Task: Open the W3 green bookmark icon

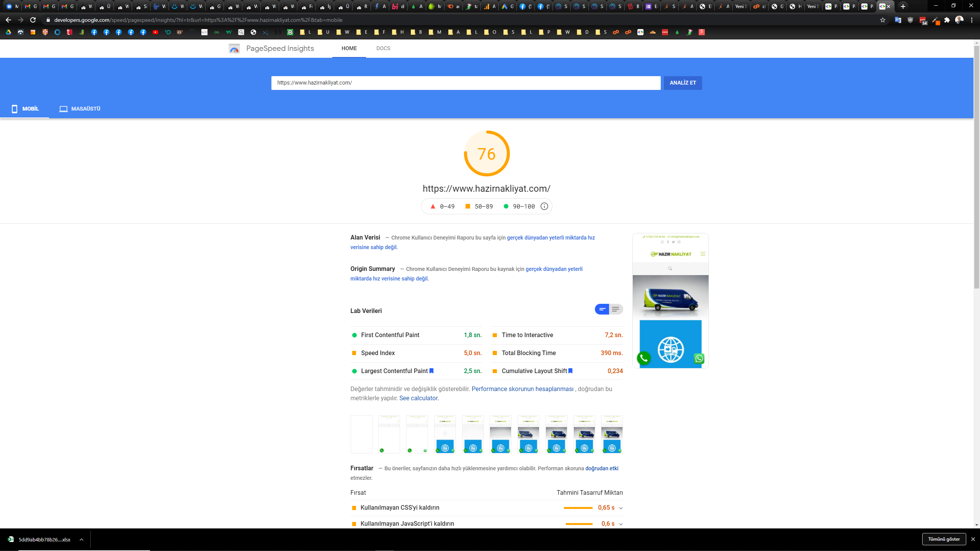Action: coord(229,32)
